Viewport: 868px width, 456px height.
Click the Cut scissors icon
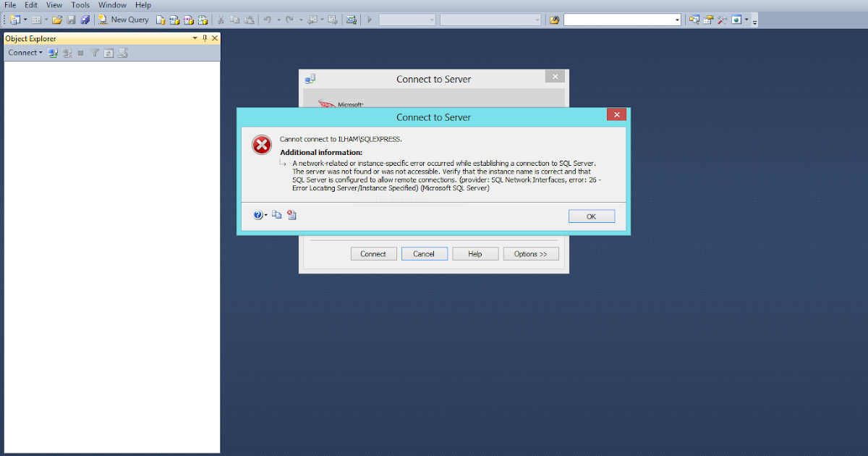221,20
